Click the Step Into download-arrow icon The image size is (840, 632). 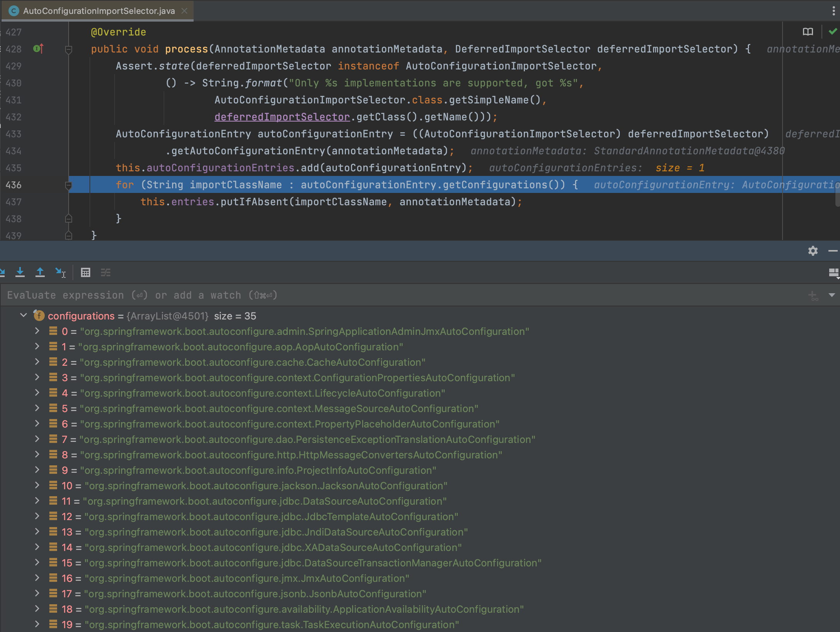click(20, 272)
